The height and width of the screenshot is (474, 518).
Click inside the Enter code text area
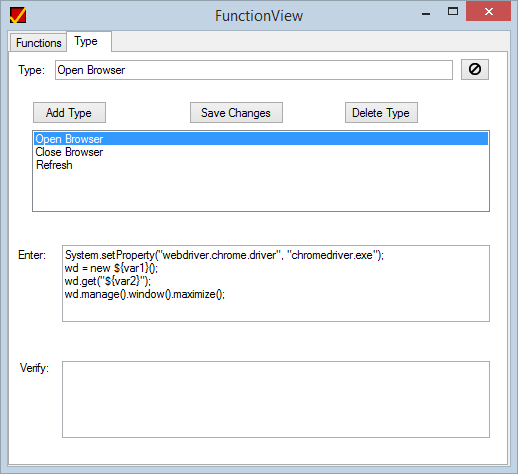[x=276, y=283]
